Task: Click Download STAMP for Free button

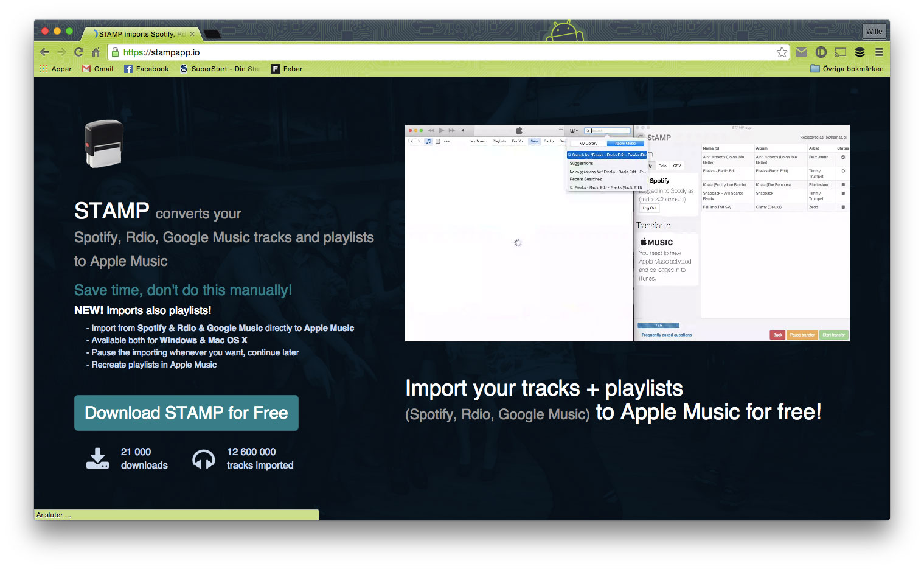Action: point(186,413)
